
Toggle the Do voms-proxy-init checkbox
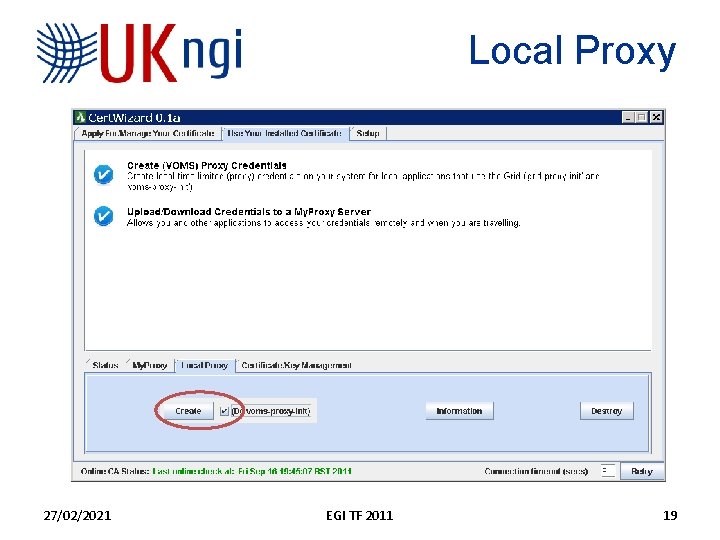(224, 411)
